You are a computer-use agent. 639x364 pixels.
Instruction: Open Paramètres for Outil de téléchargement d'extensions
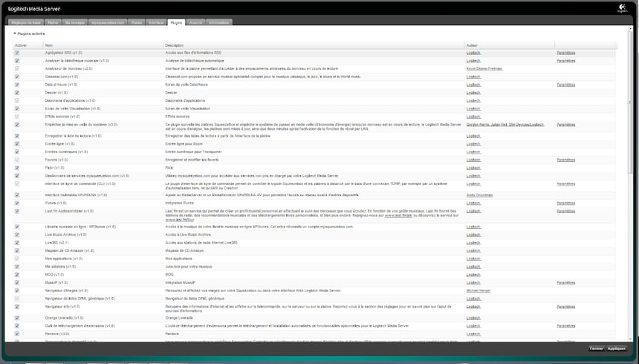pyautogui.click(x=565, y=326)
